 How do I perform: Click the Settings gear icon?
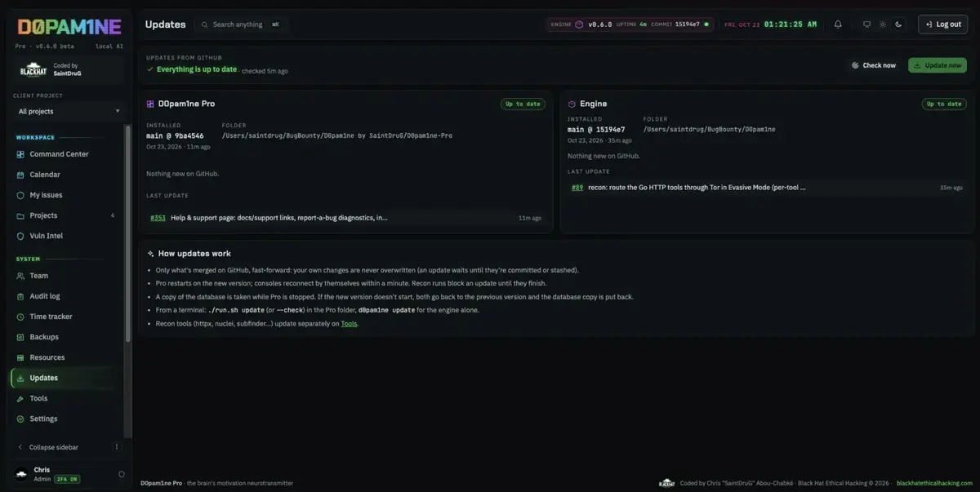click(21, 419)
